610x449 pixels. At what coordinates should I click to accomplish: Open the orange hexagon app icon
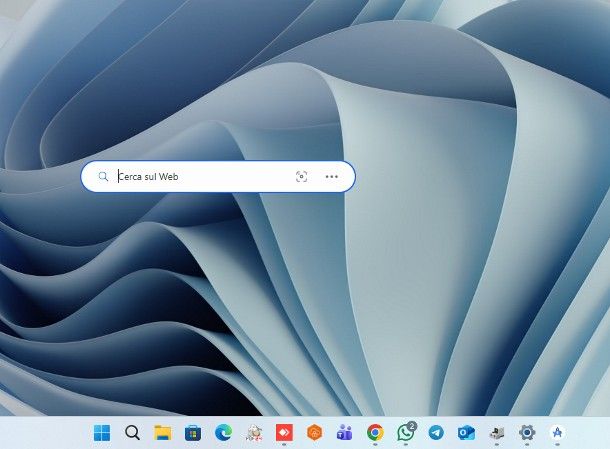pos(314,433)
